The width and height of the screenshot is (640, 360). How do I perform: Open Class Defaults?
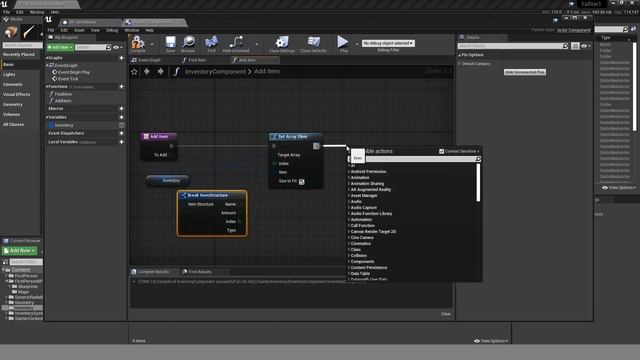pos(313,42)
